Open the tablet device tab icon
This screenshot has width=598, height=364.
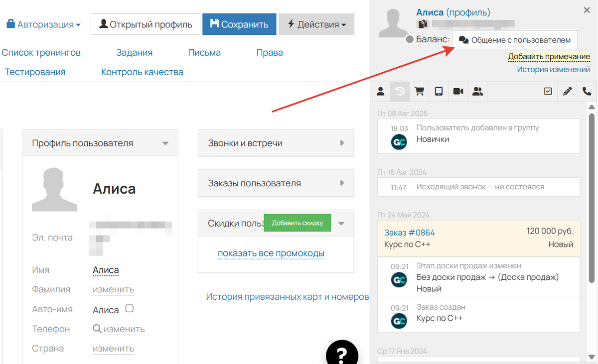click(439, 92)
